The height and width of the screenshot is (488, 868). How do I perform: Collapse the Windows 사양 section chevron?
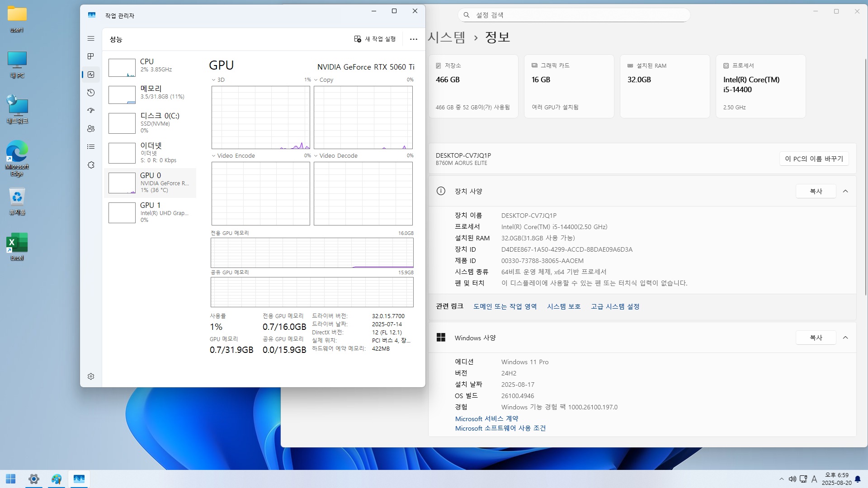pos(845,338)
